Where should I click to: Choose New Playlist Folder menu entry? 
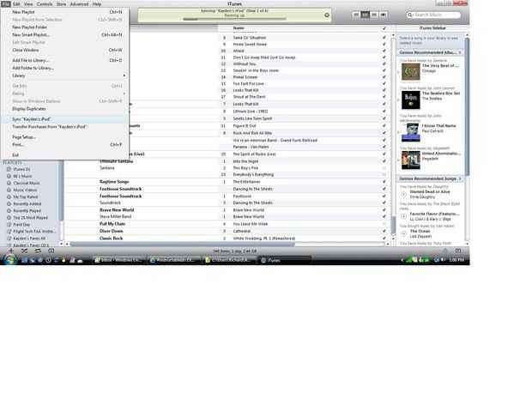(66, 27)
